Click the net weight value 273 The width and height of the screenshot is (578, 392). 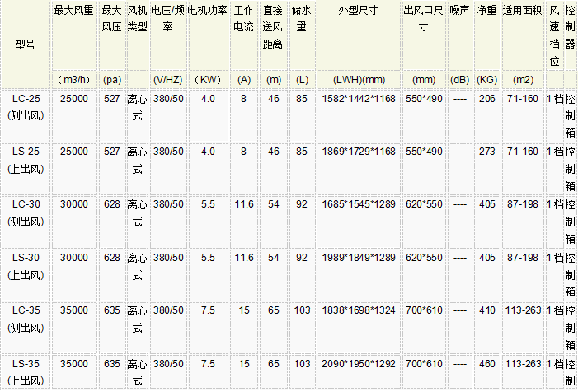click(x=486, y=152)
